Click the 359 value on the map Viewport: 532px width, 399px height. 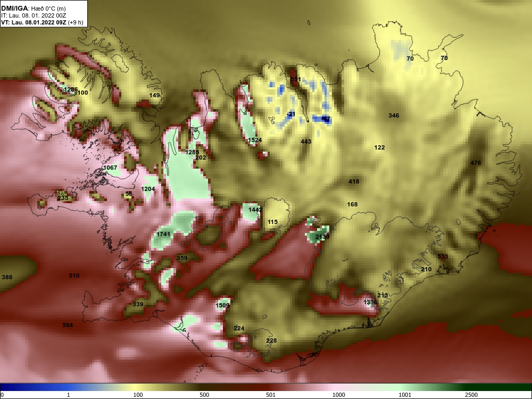(x=182, y=258)
